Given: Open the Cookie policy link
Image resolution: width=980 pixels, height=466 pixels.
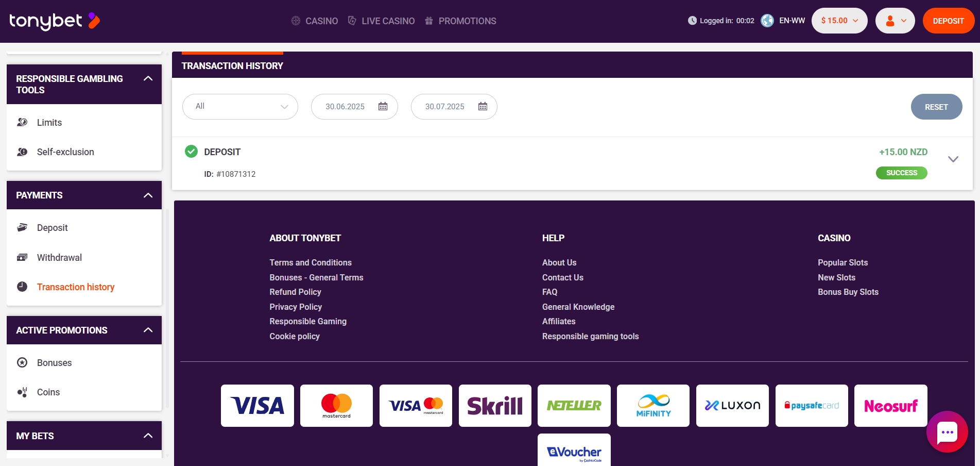Looking at the screenshot, I should tap(295, 336).
